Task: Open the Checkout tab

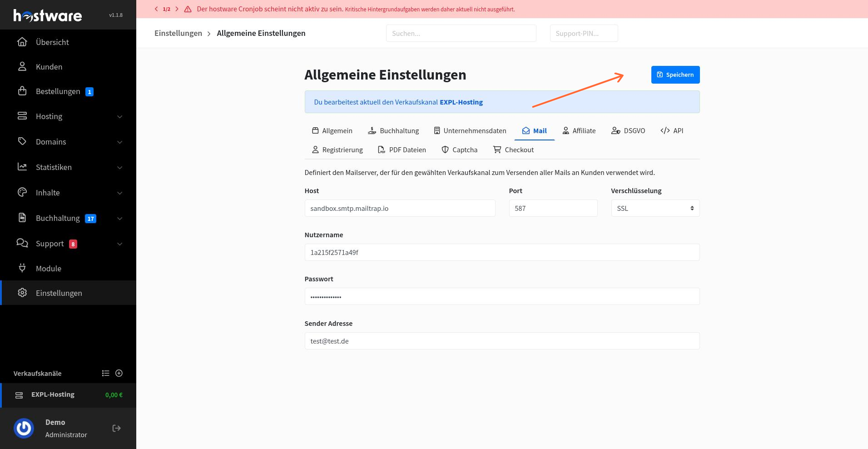Action: click(513, 150)
